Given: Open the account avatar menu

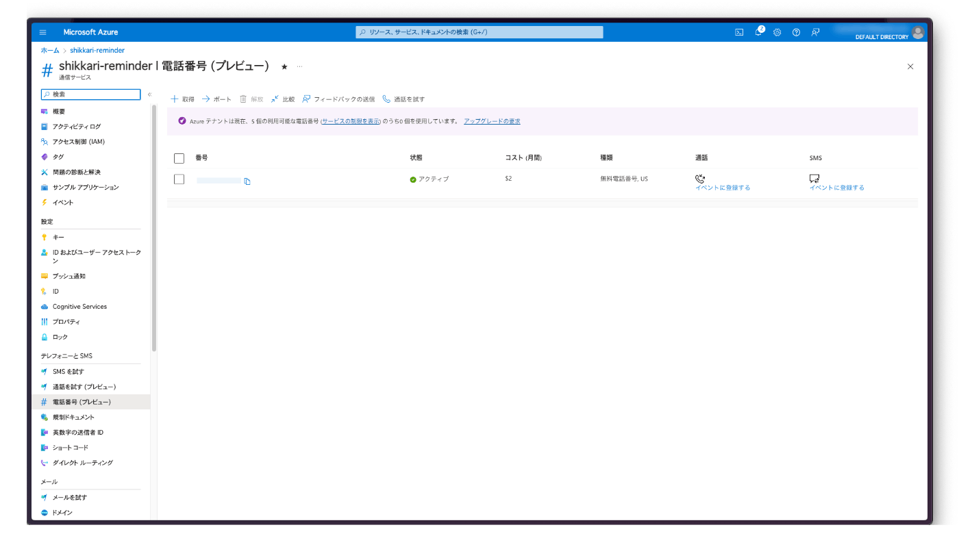Looking at the screenshot, I should (918, 32).
